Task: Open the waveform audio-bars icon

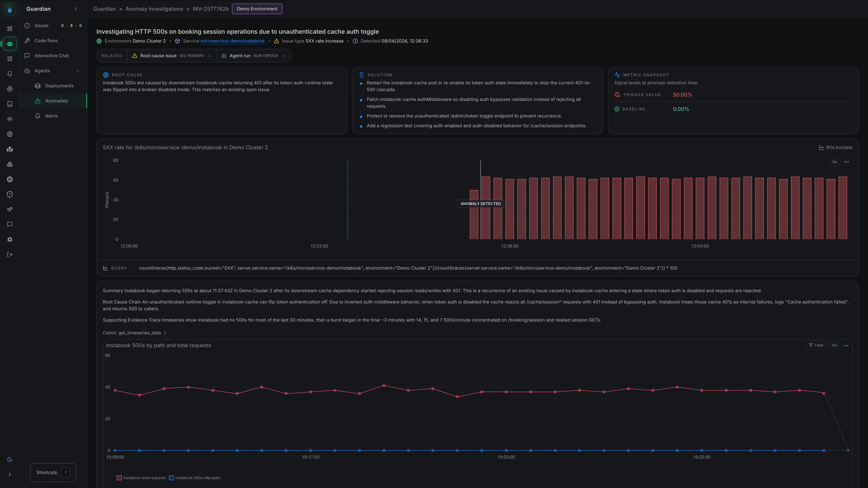Action: 10,119
